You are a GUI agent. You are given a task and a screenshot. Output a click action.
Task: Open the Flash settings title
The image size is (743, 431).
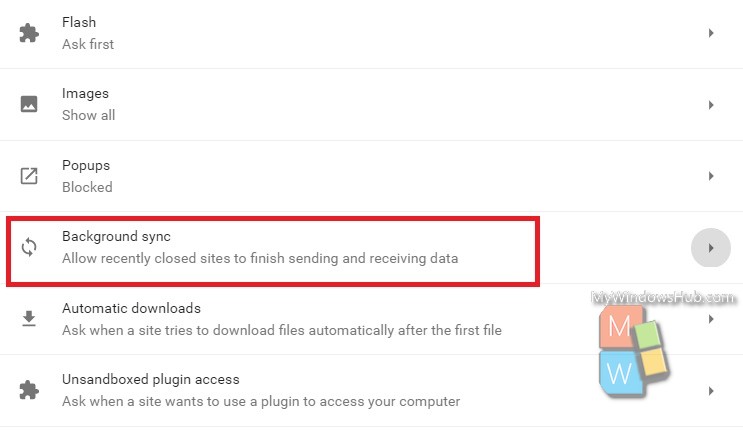[79, 22]
